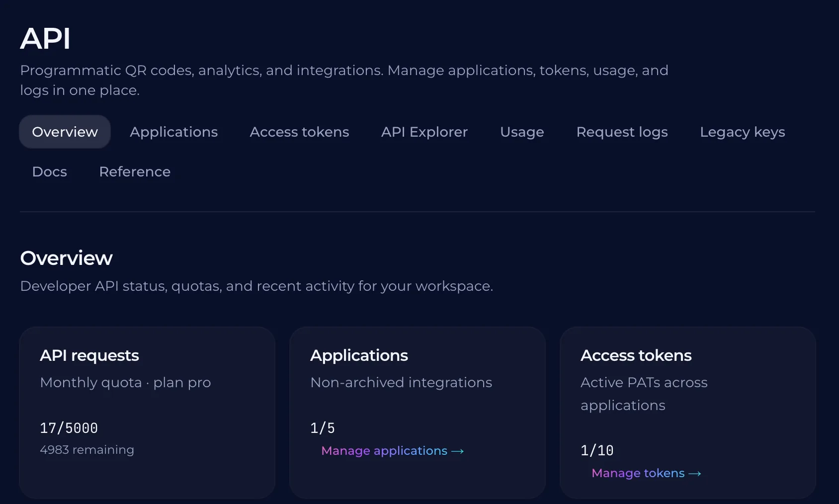The image size is (839, 504).
Task: Click the Overview section heading
Action: 66,258
